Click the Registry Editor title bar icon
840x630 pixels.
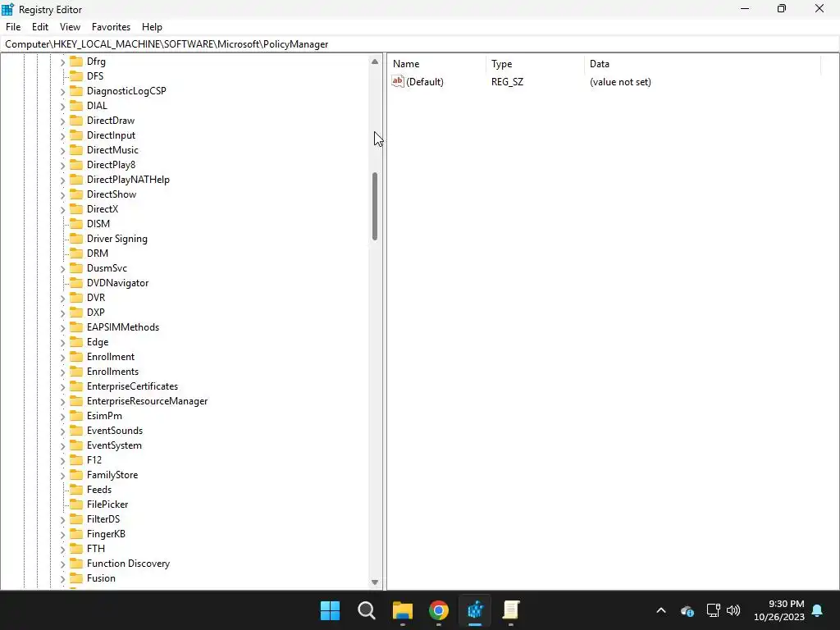(x=7, y=9)
